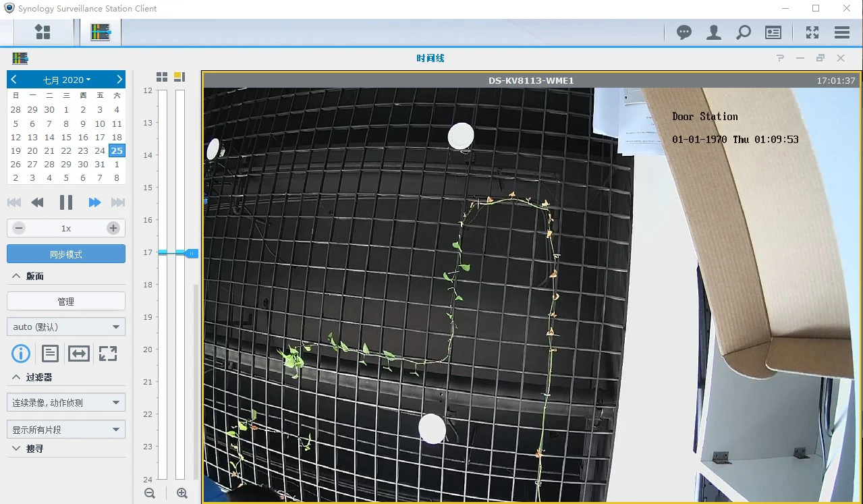
Task: Open the fullscreen expand icon in top toolbar
Action: click(x=812, y=32)
